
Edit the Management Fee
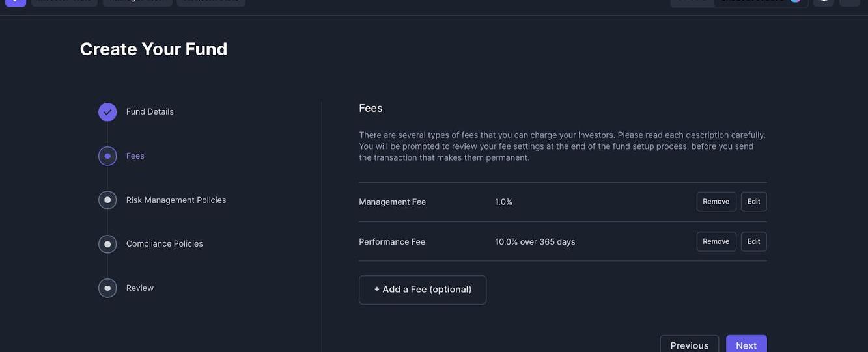(x=754, y=202)
